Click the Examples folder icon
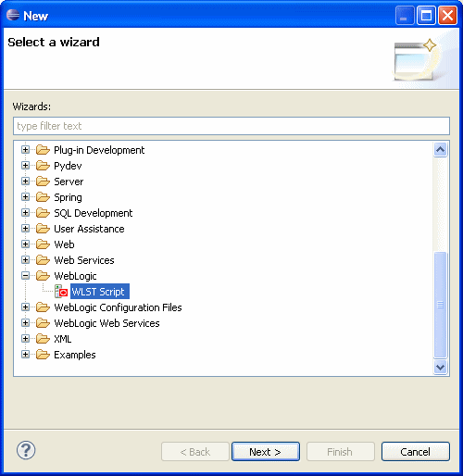This screenshot has height=476, width=463. click(x=43, y=355)
